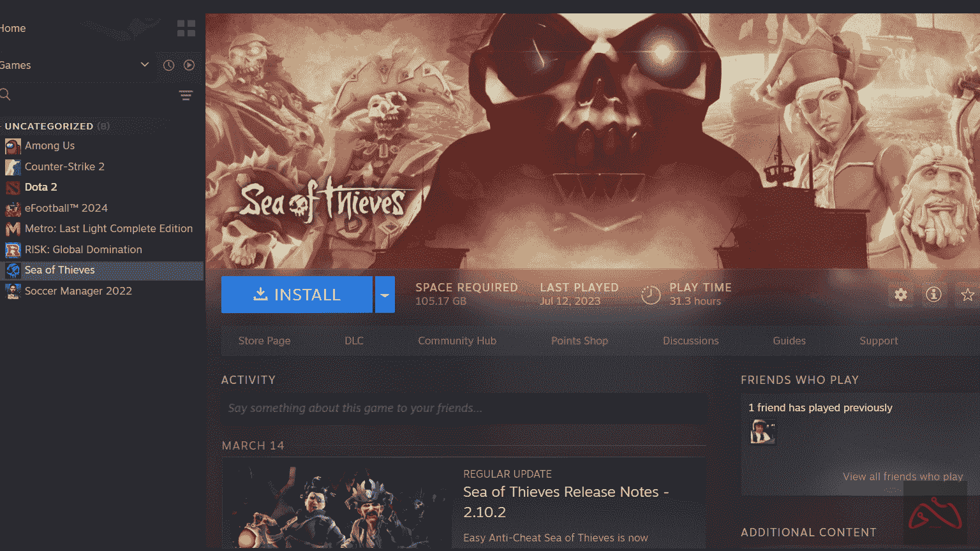Screen dimensions: 980x551
Task: Click the INSTALL button
Action: pos(297,295)
